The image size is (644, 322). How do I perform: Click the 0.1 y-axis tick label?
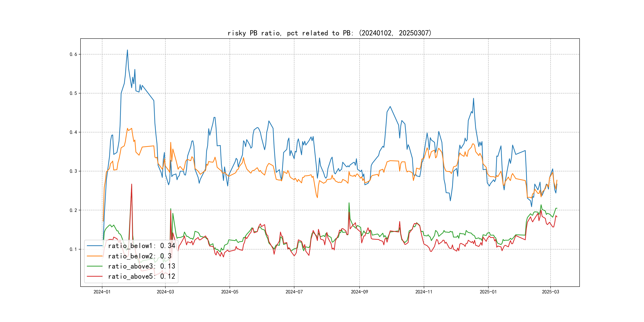point(73,249)
